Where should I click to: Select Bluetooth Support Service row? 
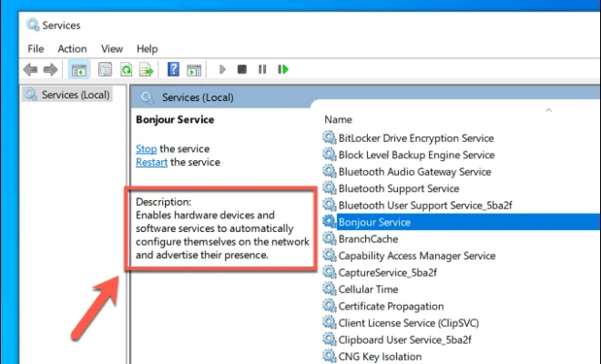399,188
